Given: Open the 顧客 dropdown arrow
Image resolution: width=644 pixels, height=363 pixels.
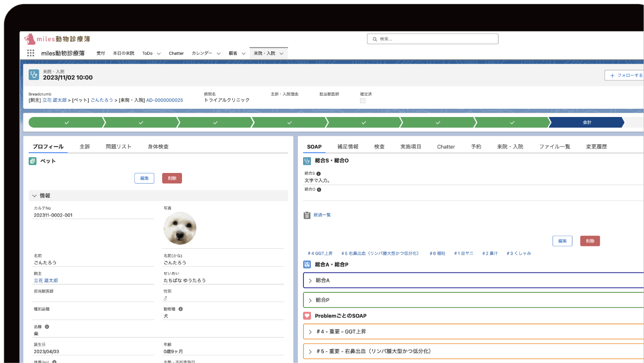Looking at the screenshot, I should [243, 54].
